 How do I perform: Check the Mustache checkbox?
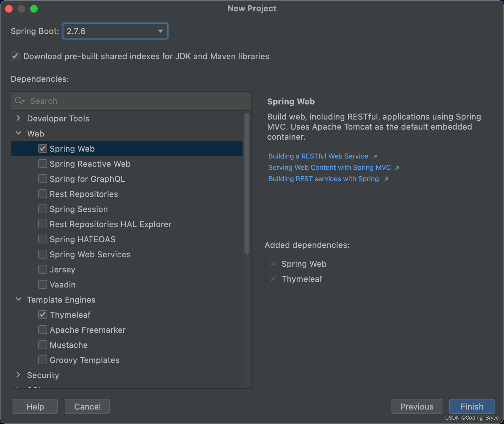pyautogui.click(x=43, y=345)
